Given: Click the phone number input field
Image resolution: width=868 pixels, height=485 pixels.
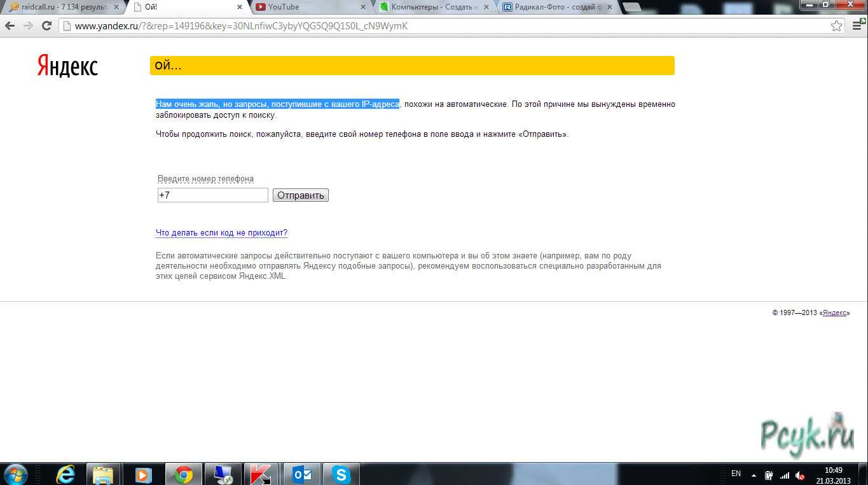Looking at the screenshot, I should click(x=212, y=195).
